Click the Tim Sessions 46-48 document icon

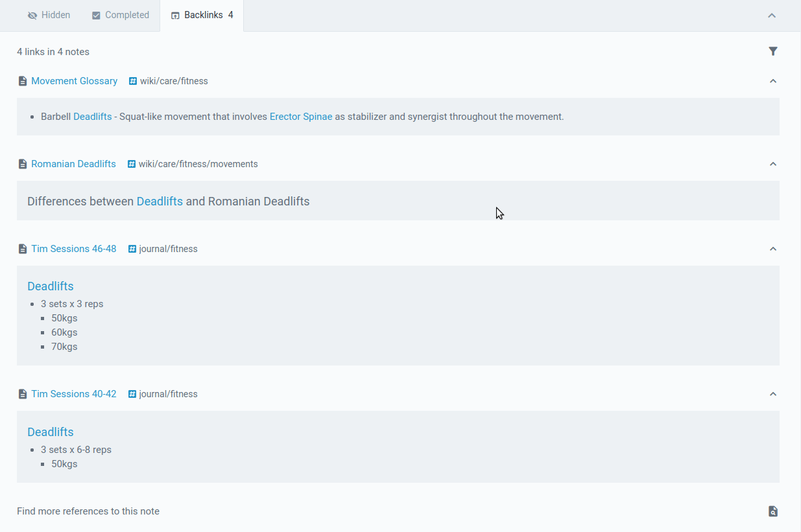[23, 249]
